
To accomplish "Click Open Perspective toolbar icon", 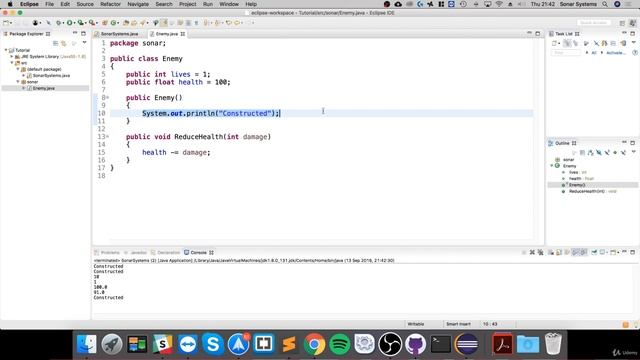I will (x=622, y=23).
